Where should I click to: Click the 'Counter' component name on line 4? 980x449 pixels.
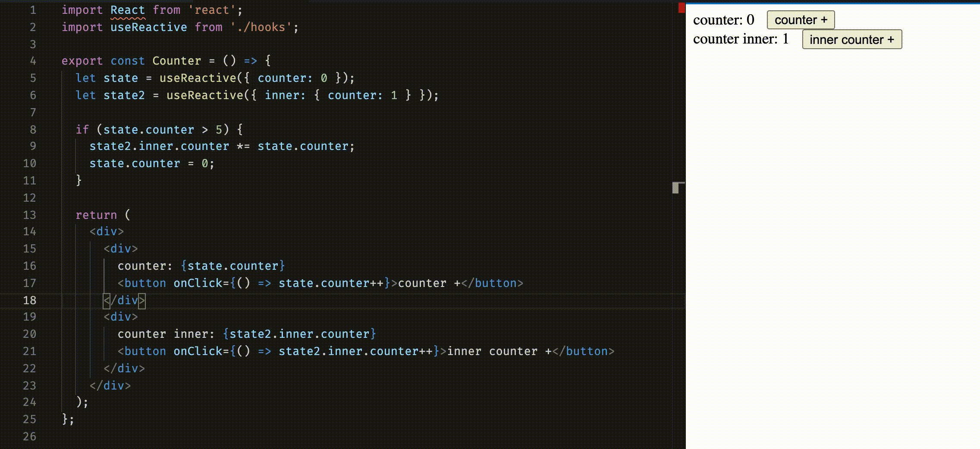pyautogui.click(x=177, y=61)
